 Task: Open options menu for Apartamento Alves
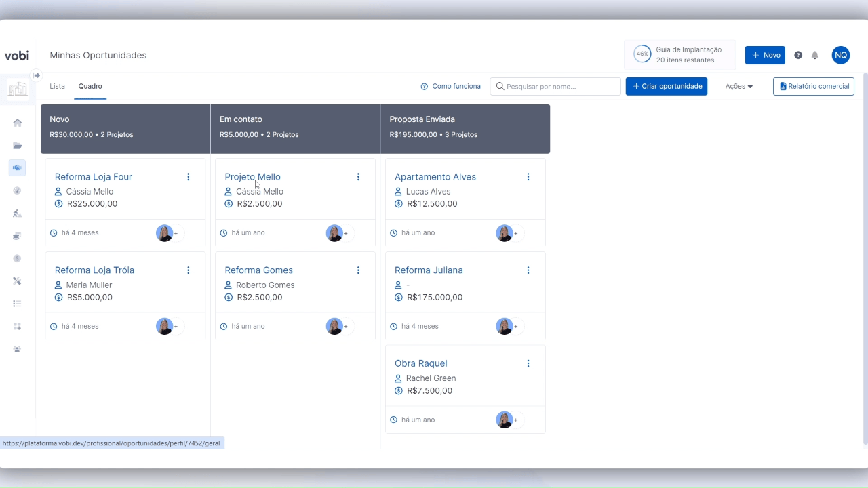coord(528,177)
